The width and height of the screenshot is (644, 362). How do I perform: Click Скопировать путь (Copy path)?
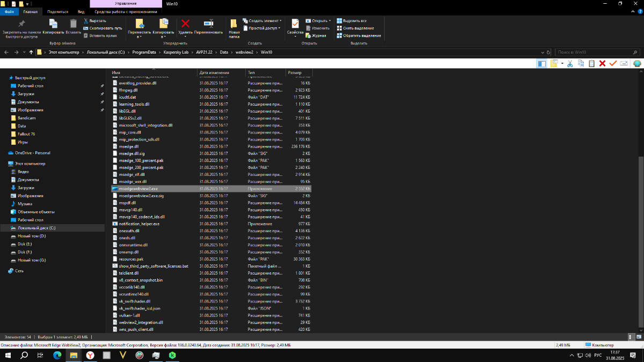tap(103, 28)
